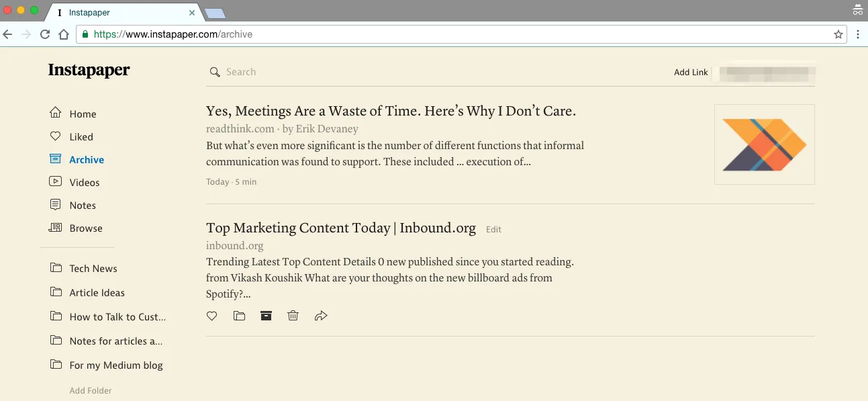The height and width of the screenshot is (401, 868).
Task: Click the How to Talk to Cust... folder icon
Action: (x=56, y=316)
